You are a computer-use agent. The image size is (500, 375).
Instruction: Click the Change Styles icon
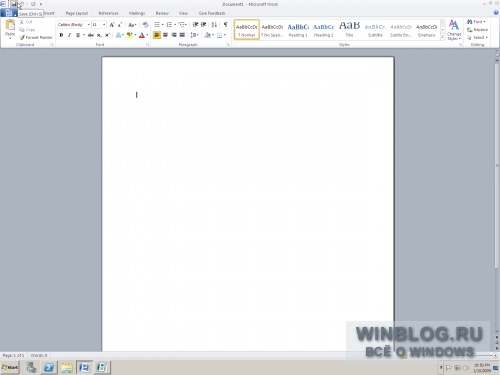click(454, 30)
